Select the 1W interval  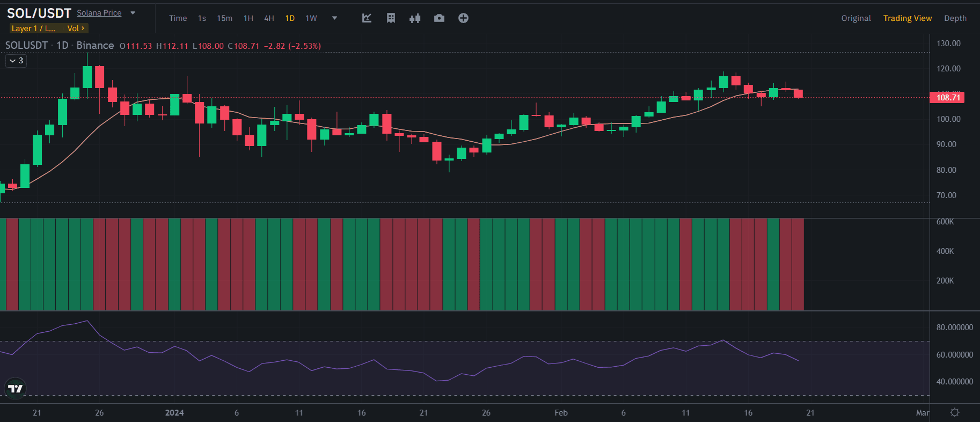pos(311,18)
